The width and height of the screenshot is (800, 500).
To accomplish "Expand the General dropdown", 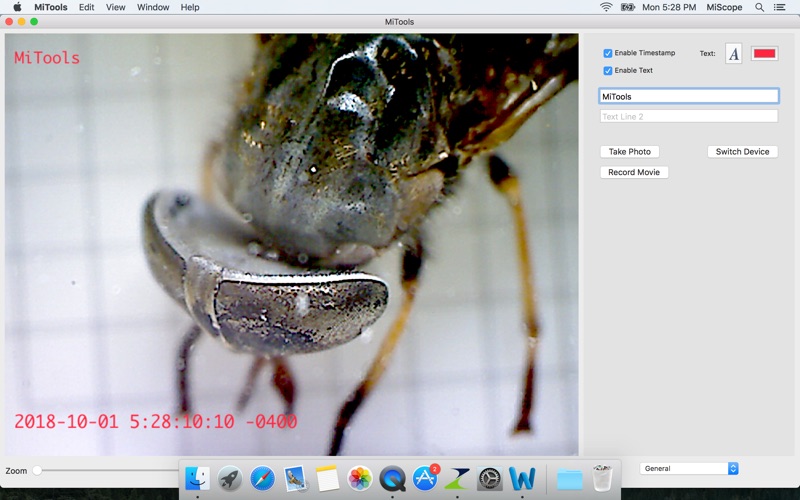I will [x=689, y=468].
